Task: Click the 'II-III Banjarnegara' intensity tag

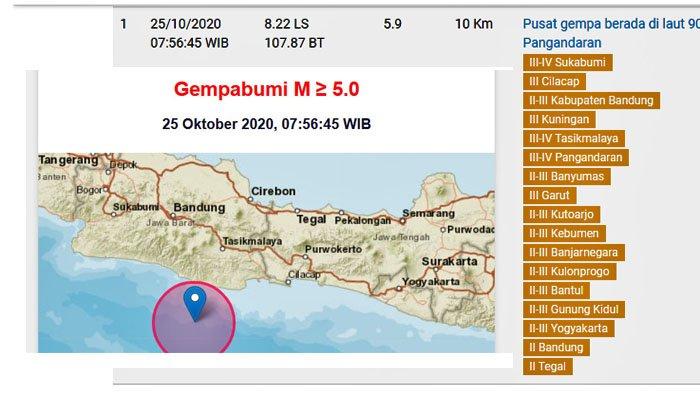Action: [x=574, y=252]
